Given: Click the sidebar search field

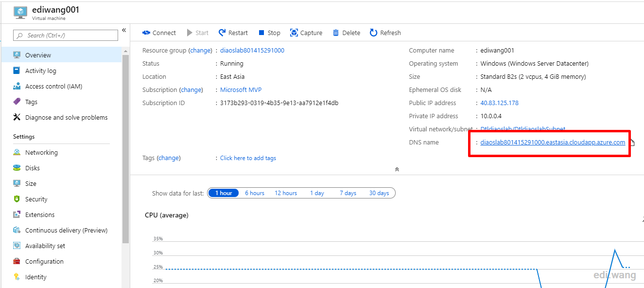Looking at the screenshot, I should click(65, 35).
